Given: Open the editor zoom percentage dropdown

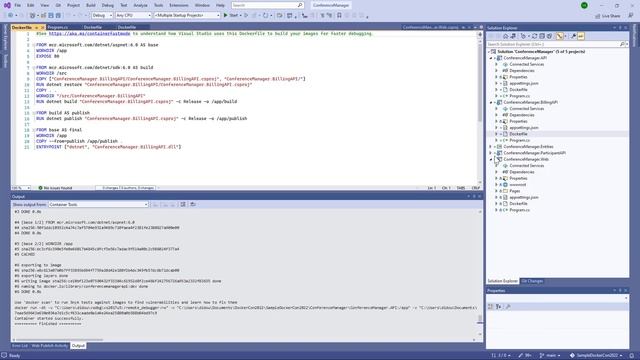Looking at the screenshot, I should (21, 188).
